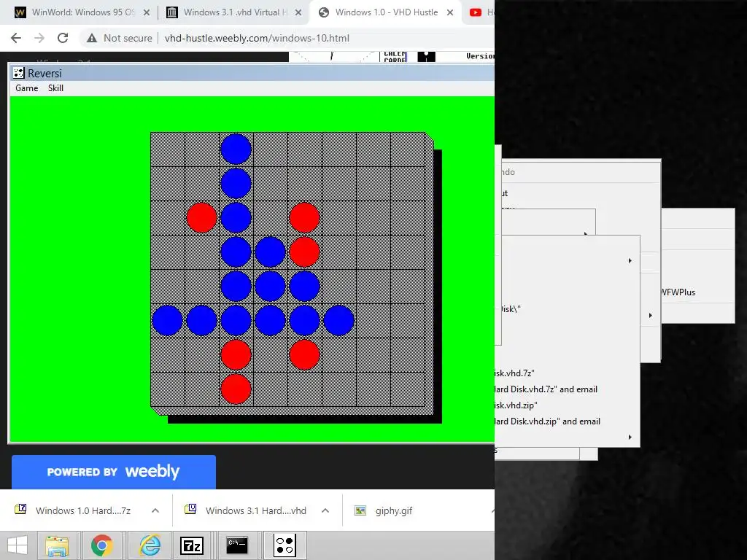The height and width of the screenshot is (560, 747).
Task: Expand options for Windows 1.0 Hard....7z download
Action: point(155,510)
